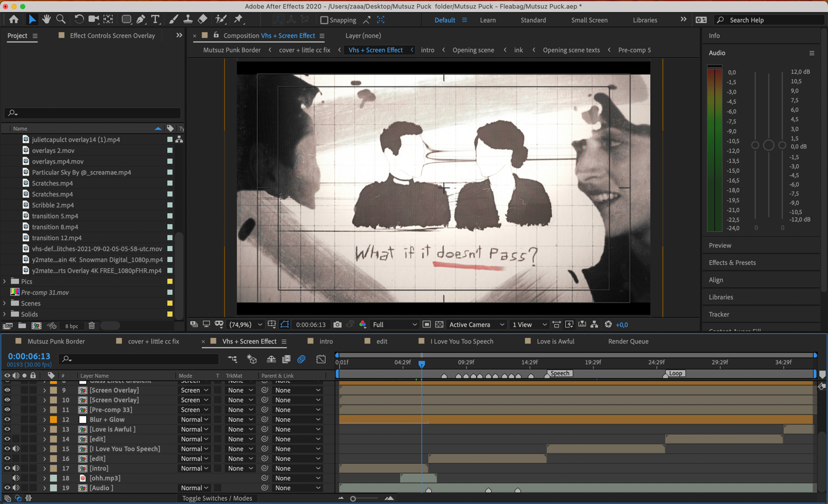Delete selected project item with trash

(92, 326)
